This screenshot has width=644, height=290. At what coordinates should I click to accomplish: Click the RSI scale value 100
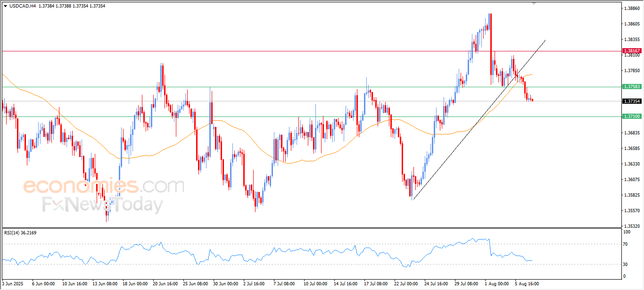[627, 232]
